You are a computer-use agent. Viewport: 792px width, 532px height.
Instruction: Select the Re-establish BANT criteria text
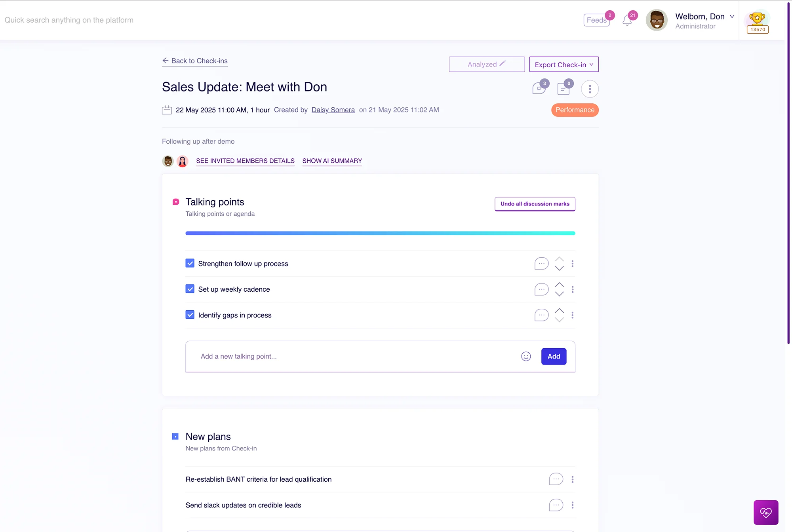coord(259,479)
